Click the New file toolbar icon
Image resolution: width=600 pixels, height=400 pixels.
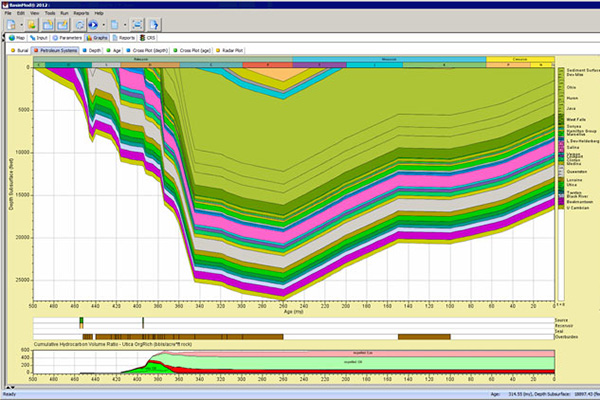[x=12, y=24]
